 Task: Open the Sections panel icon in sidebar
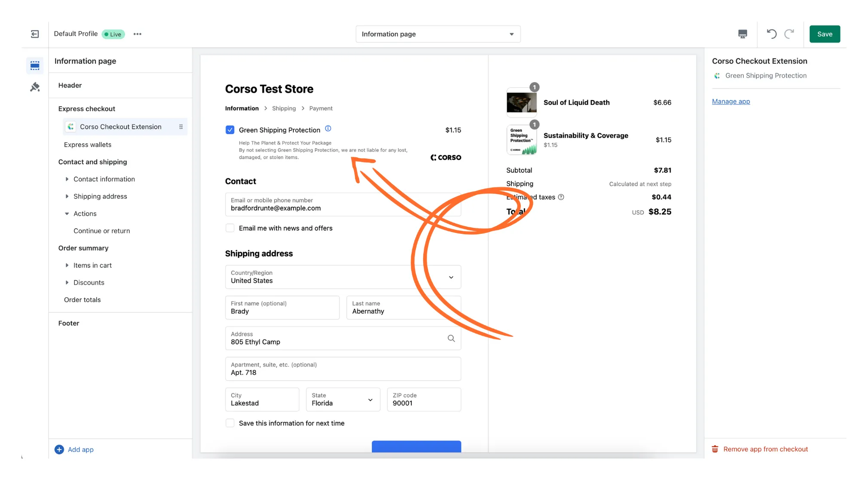point(35,65)
